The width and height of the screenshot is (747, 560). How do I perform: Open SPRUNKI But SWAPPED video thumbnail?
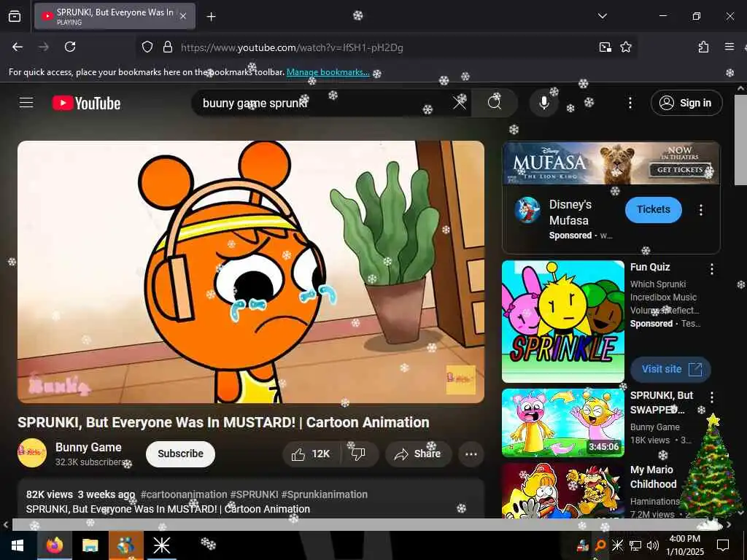563,423
